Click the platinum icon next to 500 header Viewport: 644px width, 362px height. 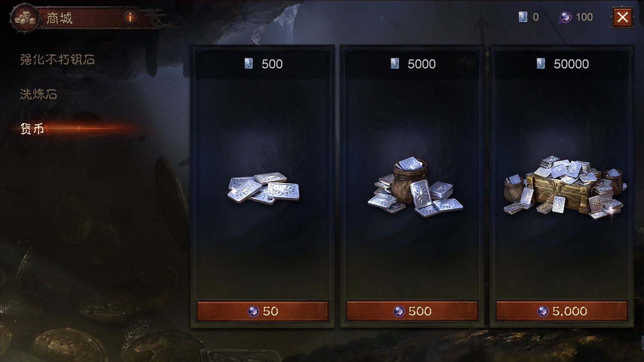tap(249, 64)
